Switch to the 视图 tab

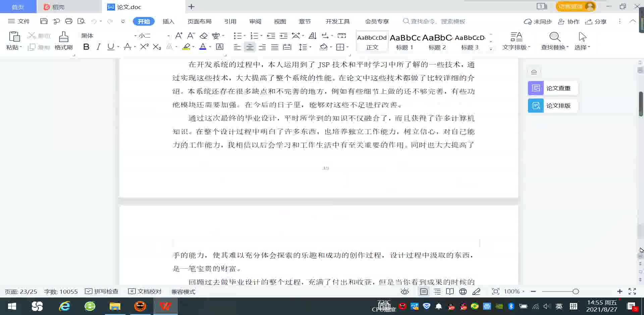coord(280,21)
